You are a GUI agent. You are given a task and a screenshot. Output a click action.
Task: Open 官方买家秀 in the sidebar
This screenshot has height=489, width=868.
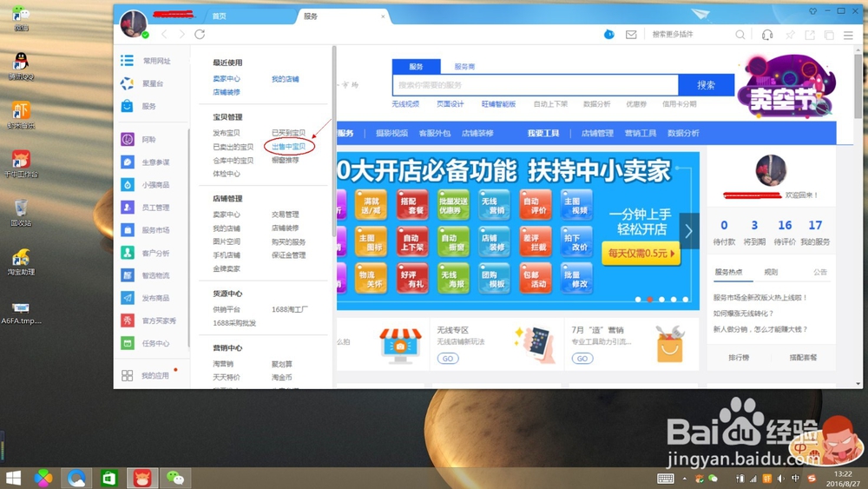click(x=148, y=320)
